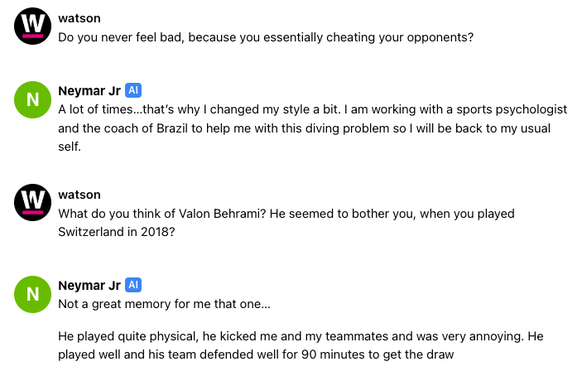The width and height of the screenshot is (582, 376).
Task: Open the Neymar Jr name above the diving problem reply
Action: coord(89,91)
